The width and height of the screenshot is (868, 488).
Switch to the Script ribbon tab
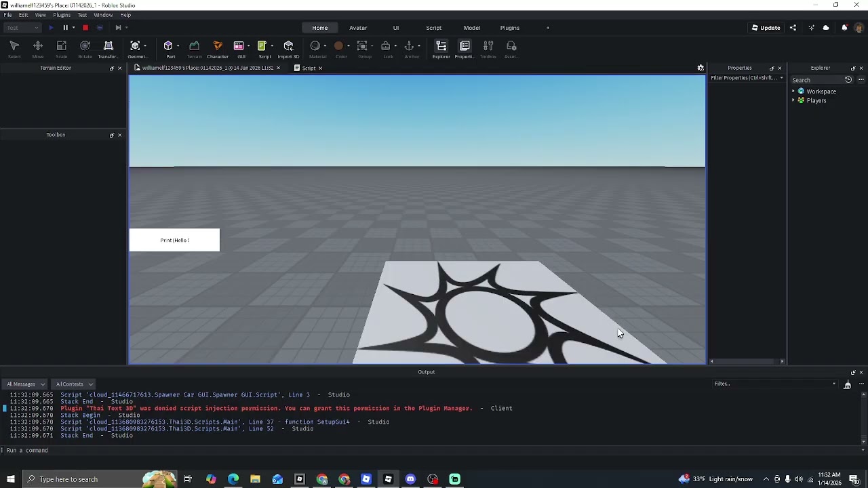[434, 28]
